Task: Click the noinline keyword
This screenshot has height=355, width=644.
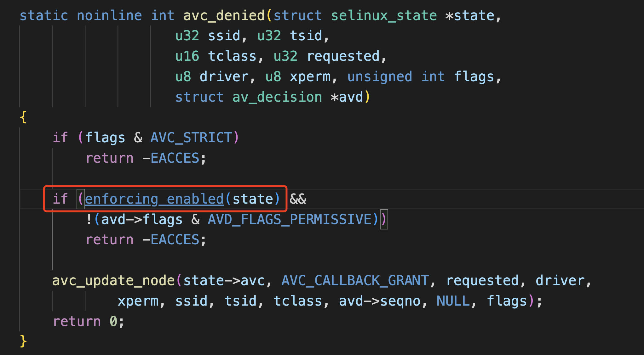Action: [109, 15]
